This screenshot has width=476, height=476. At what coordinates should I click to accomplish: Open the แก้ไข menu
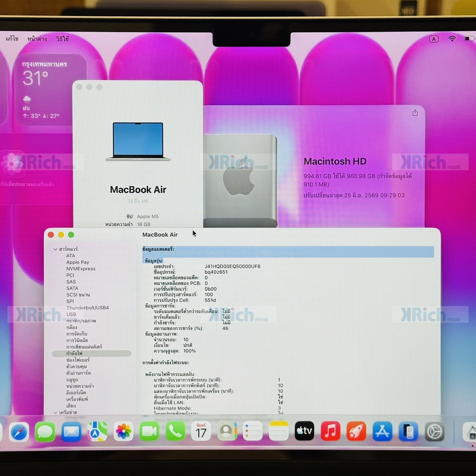[12, 38]
